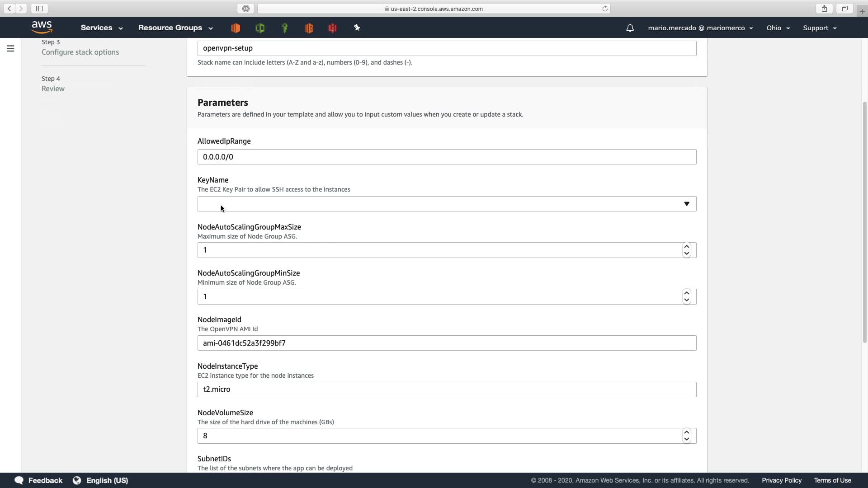
Task: Open the Ohio region selector
Action: point(778,28)
